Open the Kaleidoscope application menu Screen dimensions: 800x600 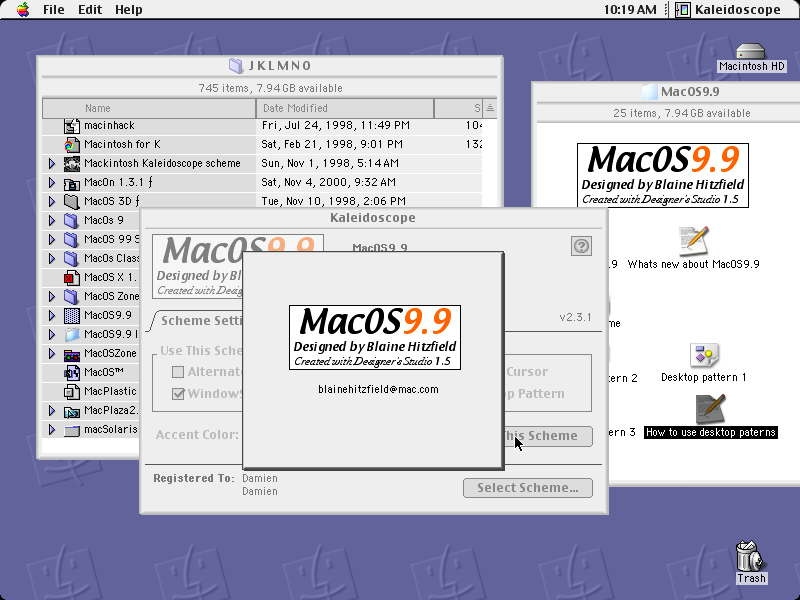pyautogui.click(x=729, y=10)
